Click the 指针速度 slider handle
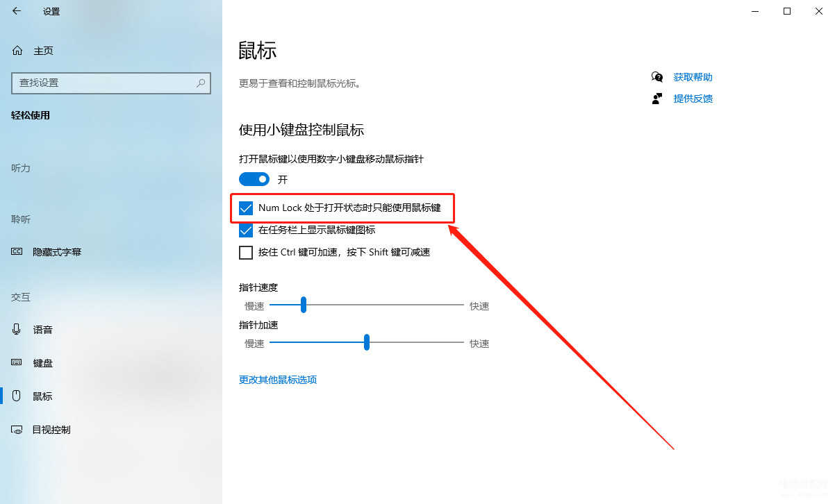835x504 pixels. 304,305
